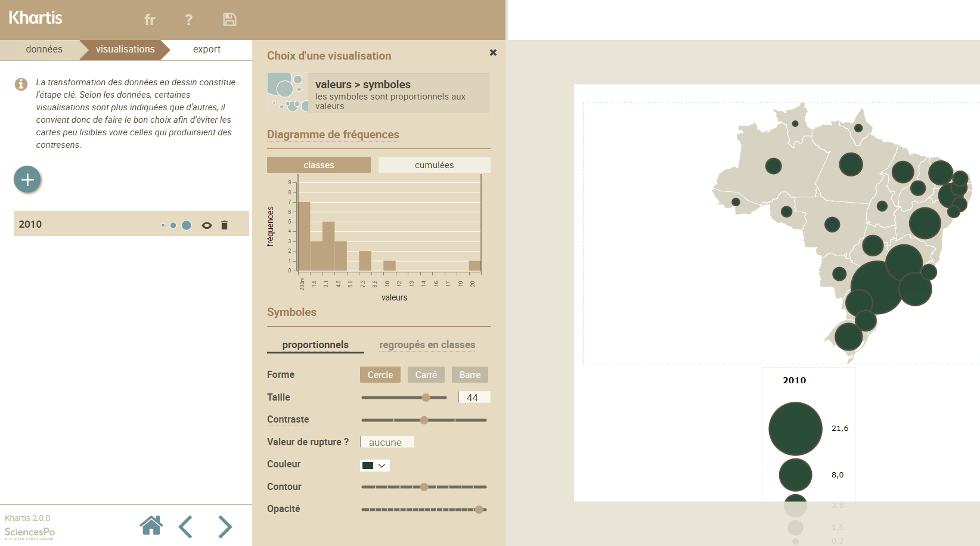The width and height of the screenshot is (980, 546).
Task: Open the données tab
Action: [44, 49]
